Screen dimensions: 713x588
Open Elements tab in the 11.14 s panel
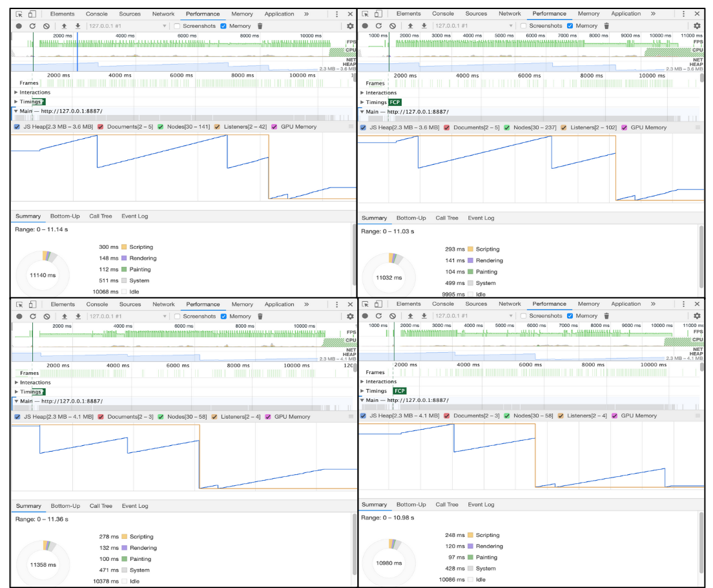point(62,14)
